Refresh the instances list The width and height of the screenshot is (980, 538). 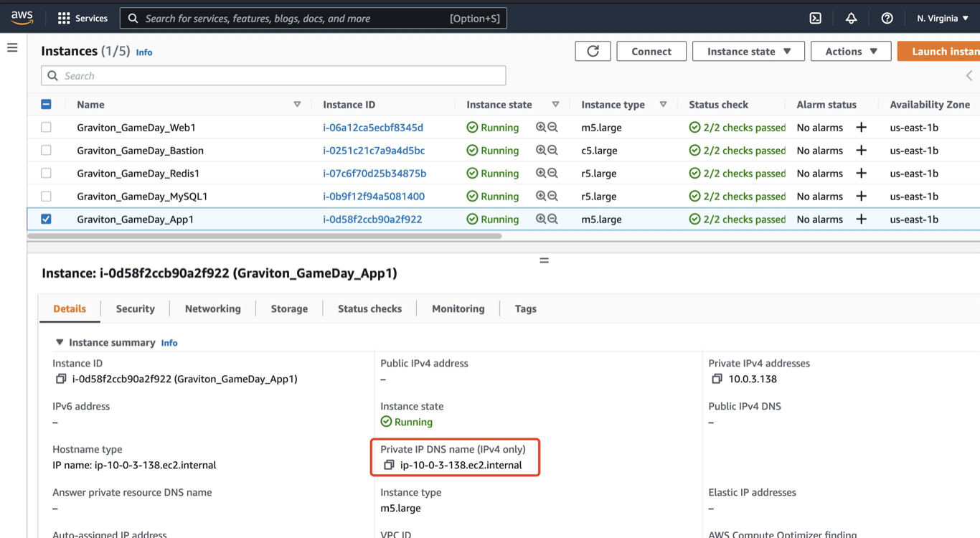tap(593, 51)
